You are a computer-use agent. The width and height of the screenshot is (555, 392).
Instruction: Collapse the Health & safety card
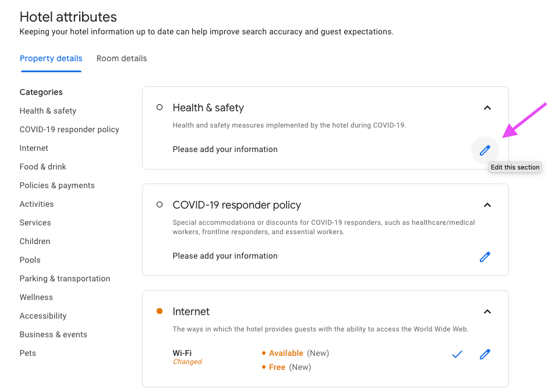pos(487,108)
